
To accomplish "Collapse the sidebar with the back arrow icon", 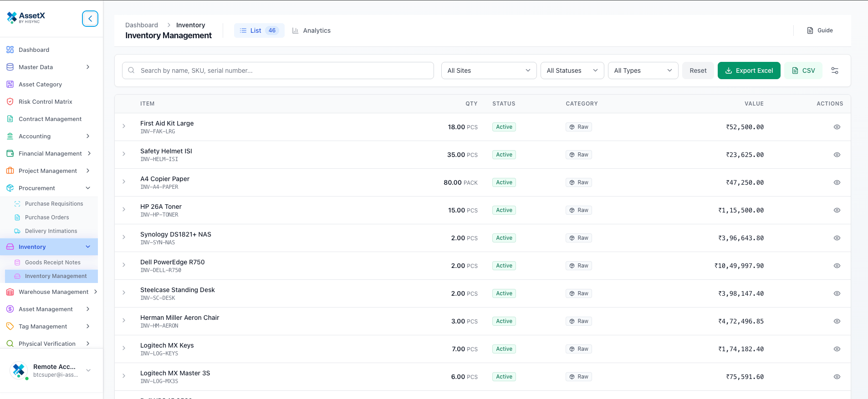I will 90,19.
